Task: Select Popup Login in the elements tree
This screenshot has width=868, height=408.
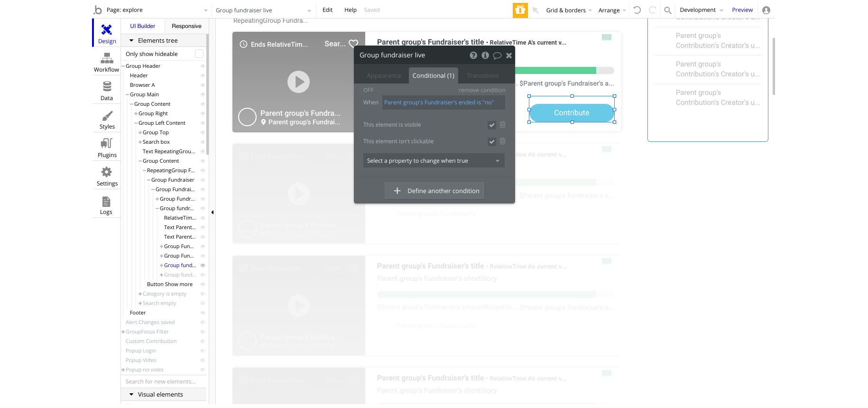Action: coord(141,351)
